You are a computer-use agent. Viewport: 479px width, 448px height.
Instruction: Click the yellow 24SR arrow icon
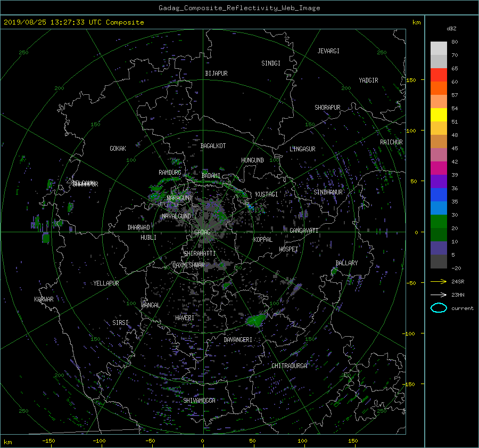pos(439,282)
